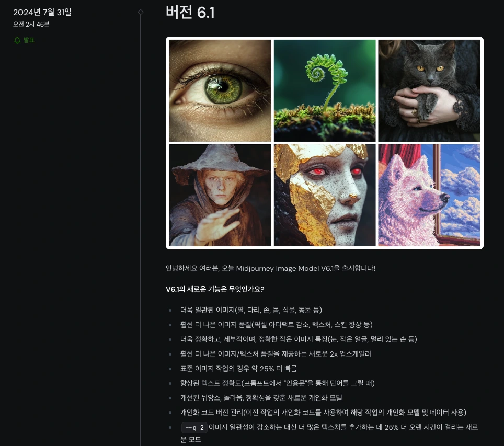The image size is (504, 446).
Task: Open the fern sprout image
Action: point(325,90)
